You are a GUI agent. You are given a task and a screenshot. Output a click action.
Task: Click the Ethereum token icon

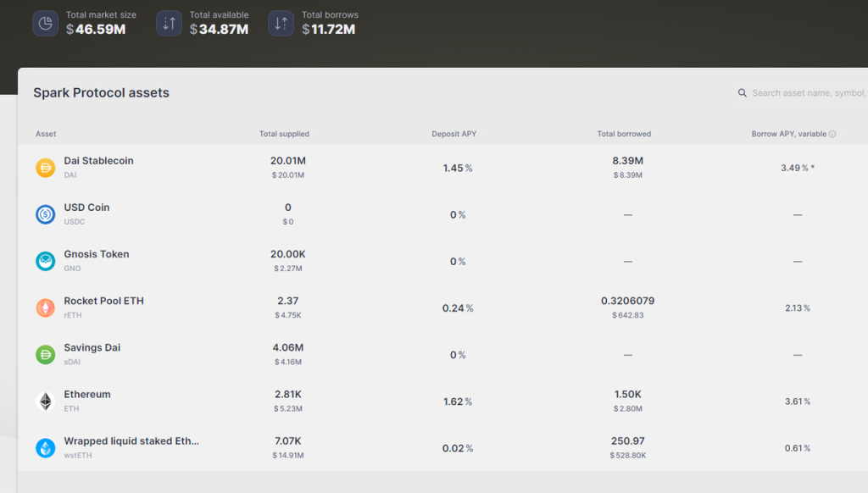[x=46, y=402]
